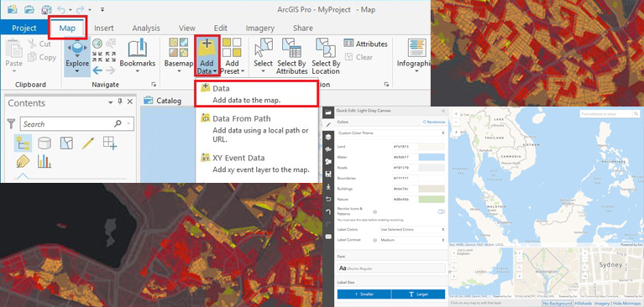This screenshot has width=644, height=307.
Task: Customize Quick Access Toolbar dropdown arrow
Action: click(x=102, y=9)
